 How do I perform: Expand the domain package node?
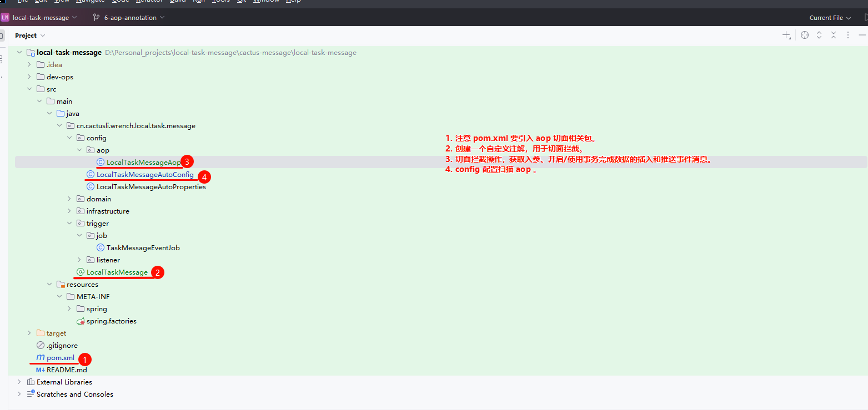69,199
